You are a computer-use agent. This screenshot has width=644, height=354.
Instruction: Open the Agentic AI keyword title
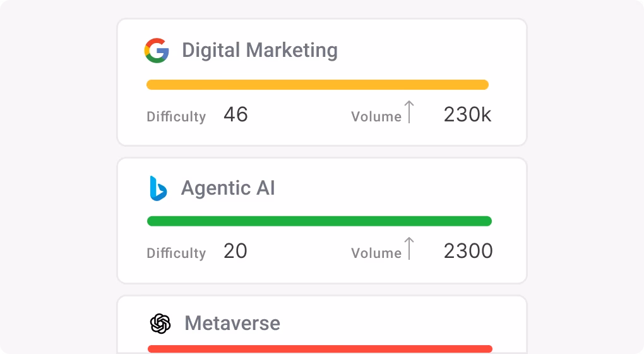tap(228, 188)
